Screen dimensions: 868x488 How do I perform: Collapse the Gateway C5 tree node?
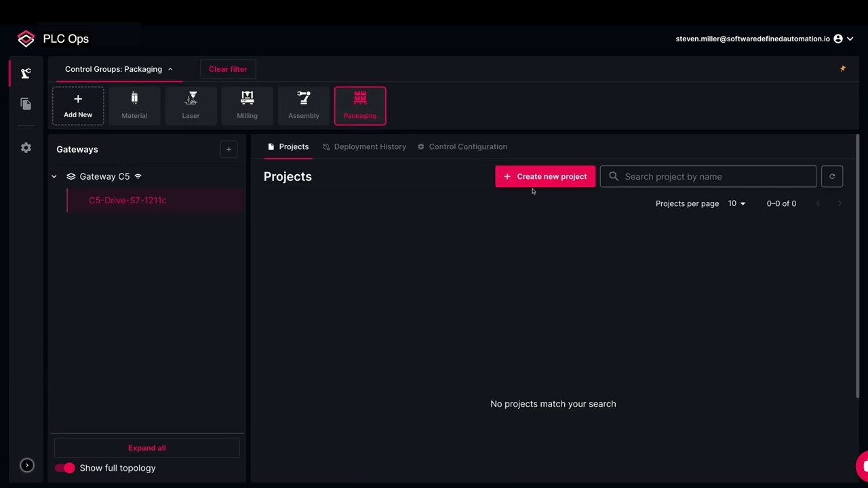click(54, 176)
